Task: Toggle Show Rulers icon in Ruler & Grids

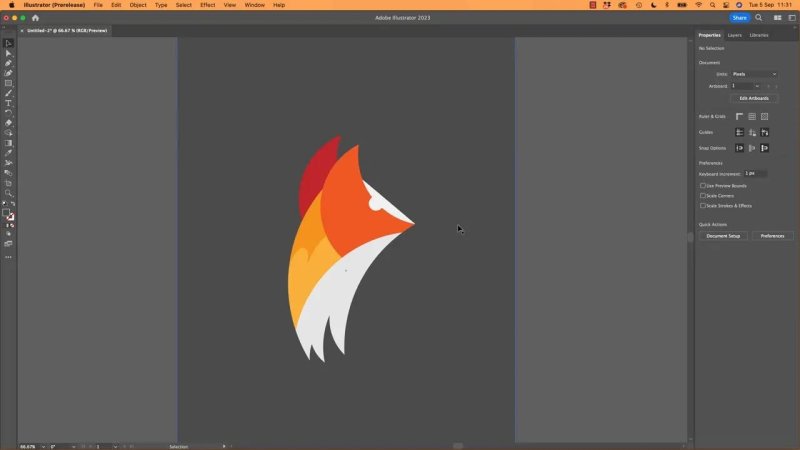Action: coord(739,116)
